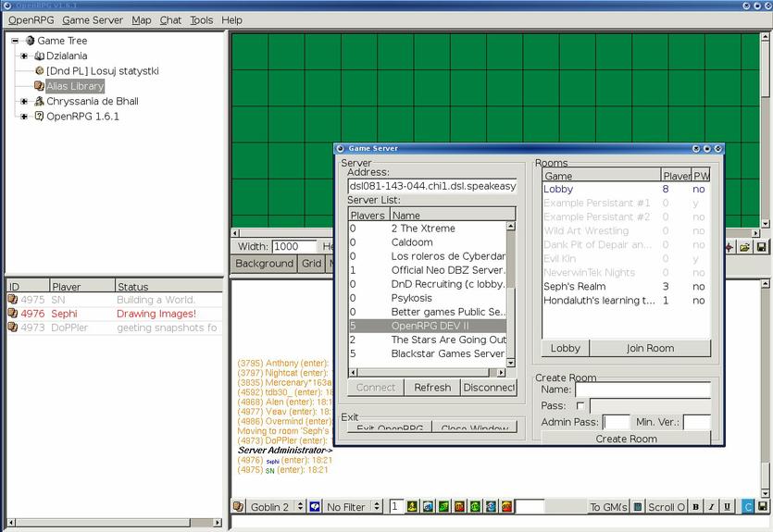The image size is (773, 532).
Task: Open the blue C text color button
Action: pyautogui.click(x=748, y=506)
